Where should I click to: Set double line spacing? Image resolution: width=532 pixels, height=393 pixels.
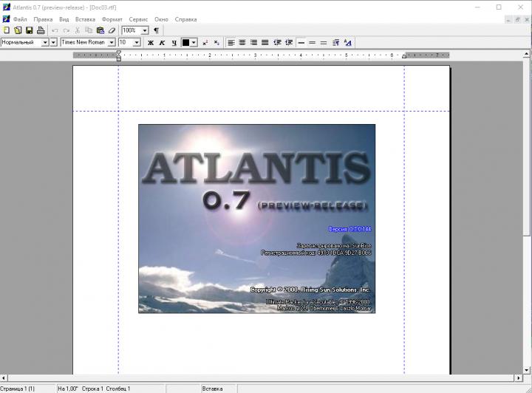point(324,42)
